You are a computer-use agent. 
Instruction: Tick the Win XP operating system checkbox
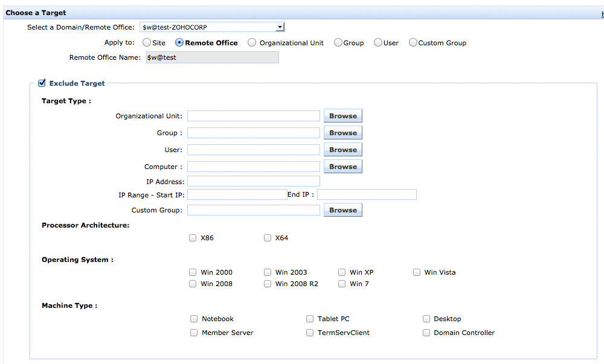[x=342, y=272]
